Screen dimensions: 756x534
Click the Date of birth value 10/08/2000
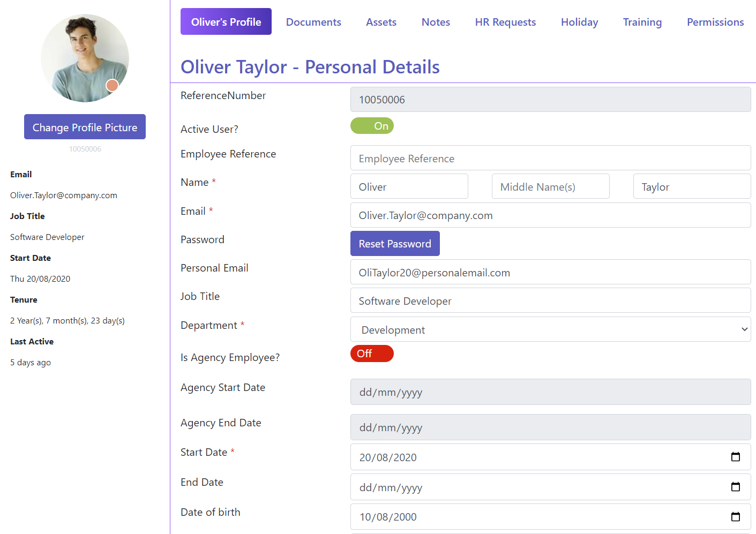pos(388,517)
